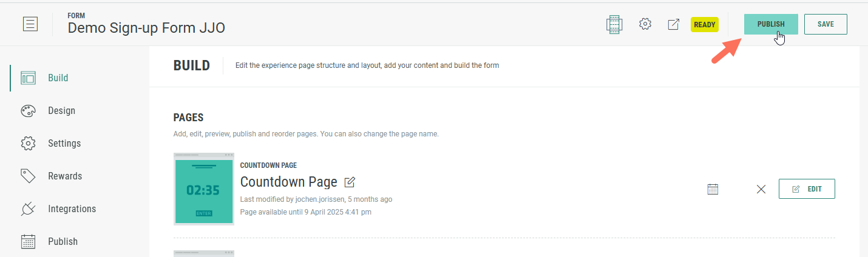The width and height of the screenshot is (868, 257).
Task: Click the Countdown Page title text
Action: (x=288, y=182)
